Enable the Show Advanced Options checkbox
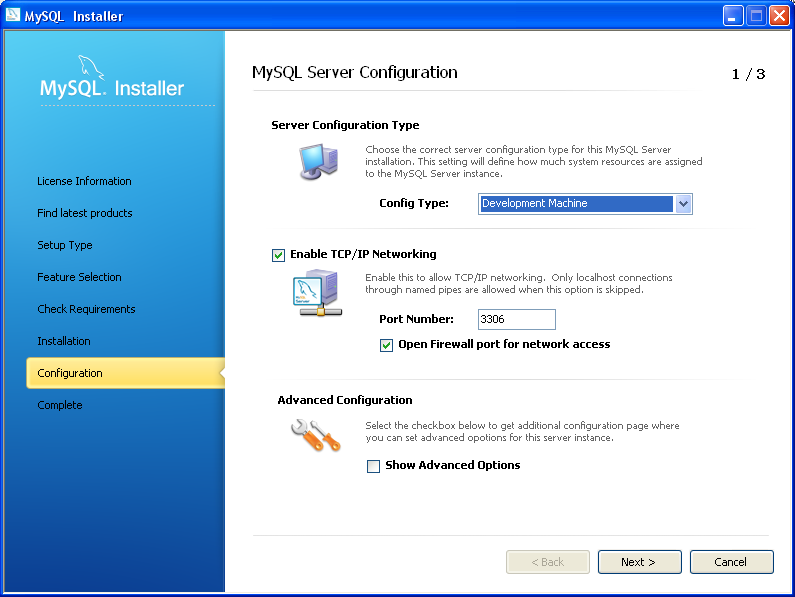The height and width of the screenshot is (597, 795). tap(374, 466)
